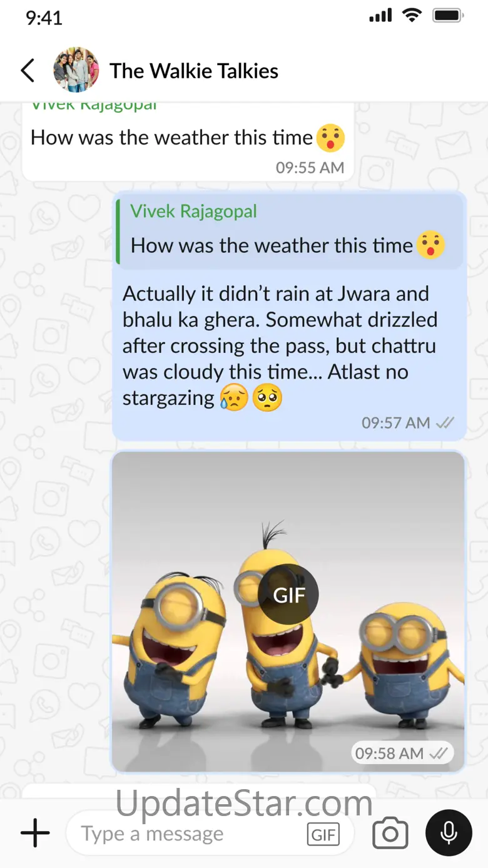This screenshot has height=868, width=488.
Task: Tap the battery icon in status bar
Action: click(448, 16)
